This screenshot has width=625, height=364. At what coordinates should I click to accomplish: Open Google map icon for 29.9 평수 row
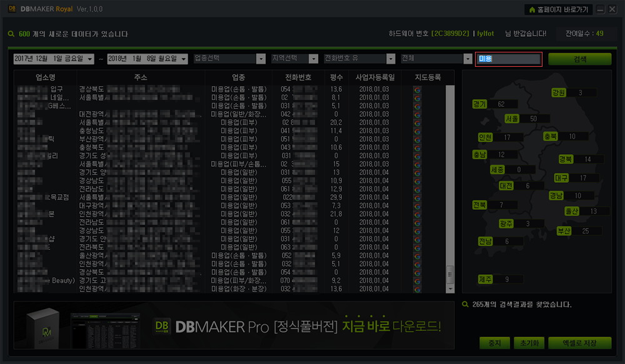click(x=417, y=198)
